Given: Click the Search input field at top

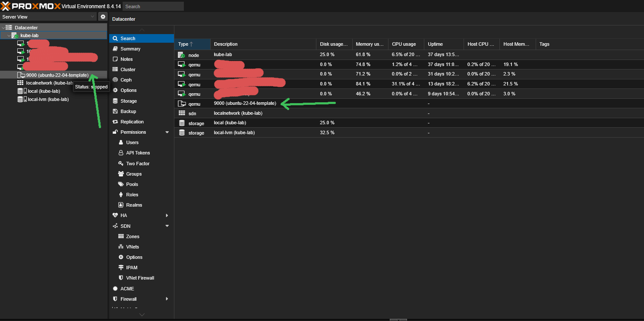Looking at the screenshot, I should pos(153,6).
